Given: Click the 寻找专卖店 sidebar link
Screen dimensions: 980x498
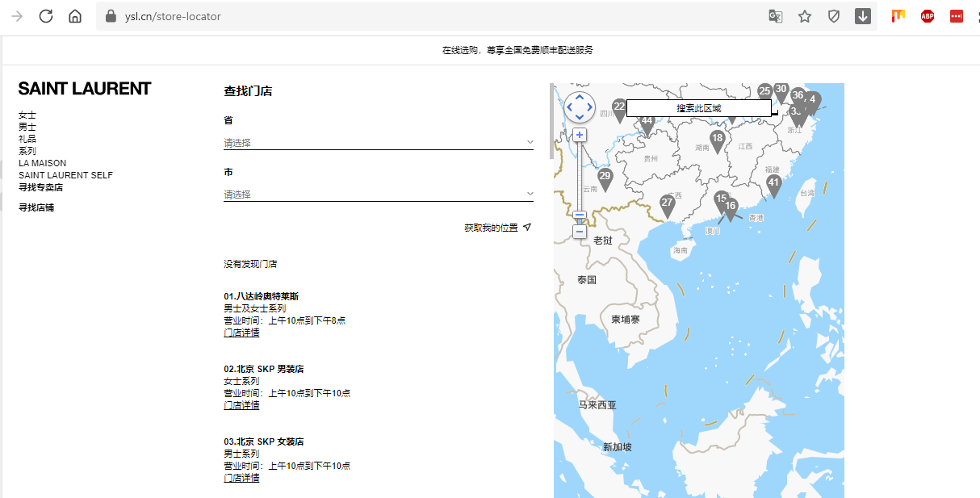Looking at the screenshot, I should 40,187.
